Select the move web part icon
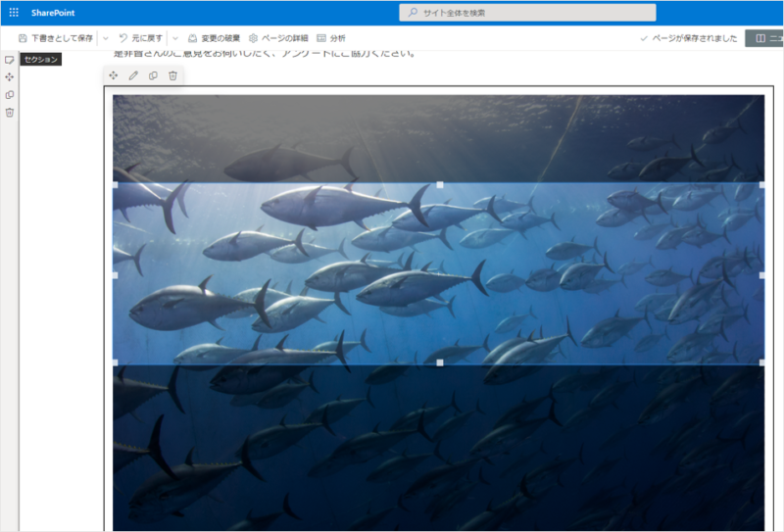This screenshot has width=784, height=532. coord(114,75)
